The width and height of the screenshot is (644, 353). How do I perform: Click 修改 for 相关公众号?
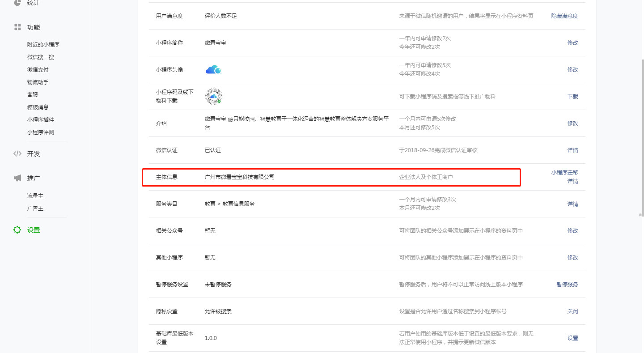(x=573, y=231)
